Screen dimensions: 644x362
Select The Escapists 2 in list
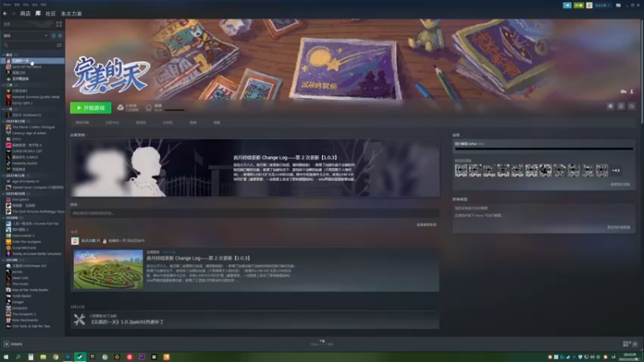pyautogui.click(x=24, y=314)
